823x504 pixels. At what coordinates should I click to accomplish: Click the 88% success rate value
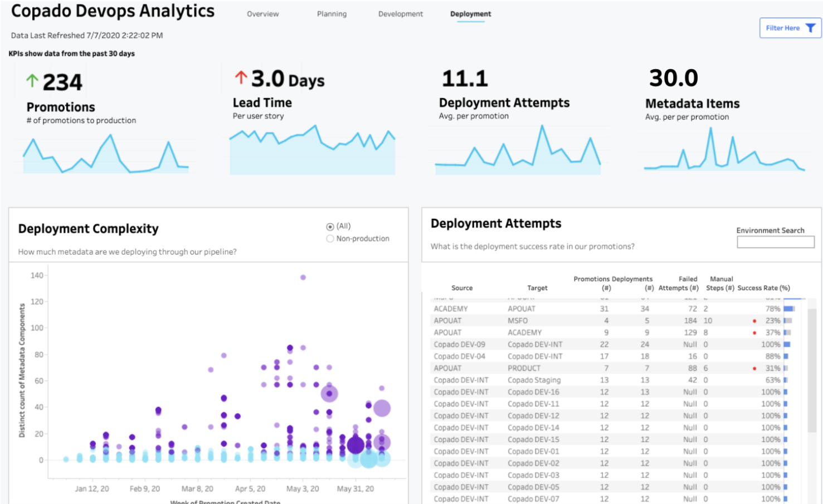point(773,356)
